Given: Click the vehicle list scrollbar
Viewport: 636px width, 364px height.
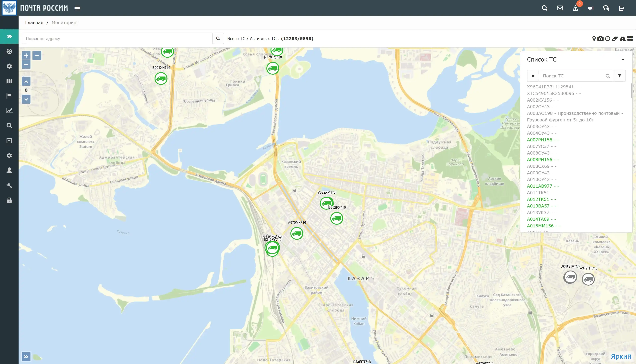Looking at the screenshot, I should (632, 91).
